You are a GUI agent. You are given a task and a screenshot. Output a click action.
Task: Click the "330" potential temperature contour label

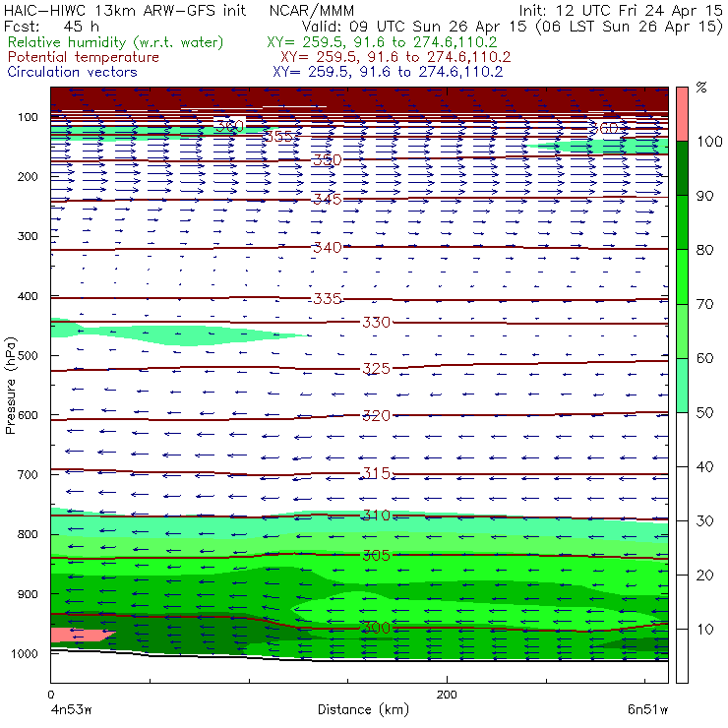coord(376,323)
